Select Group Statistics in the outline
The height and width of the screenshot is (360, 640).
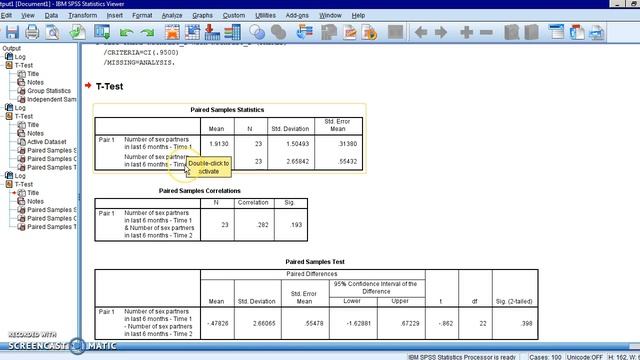[x=49, y=91]
